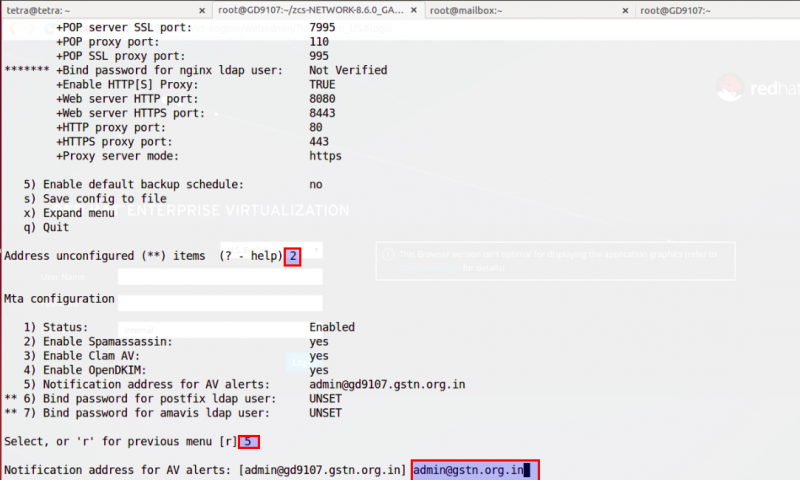Click the typed admin@gstn.org.in input

coord(468,470)
